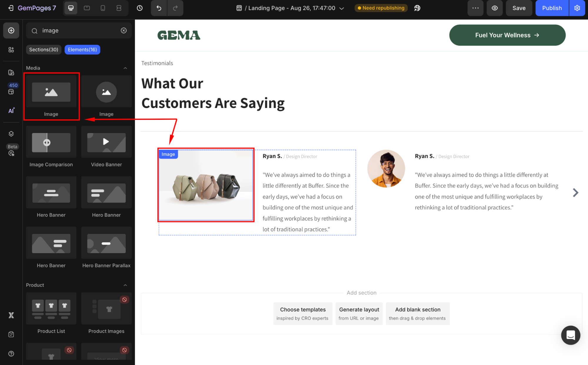This screenshot has height=365, width=588.
Task: Collapse the Media elements group
Action: [x=125, y=68]
